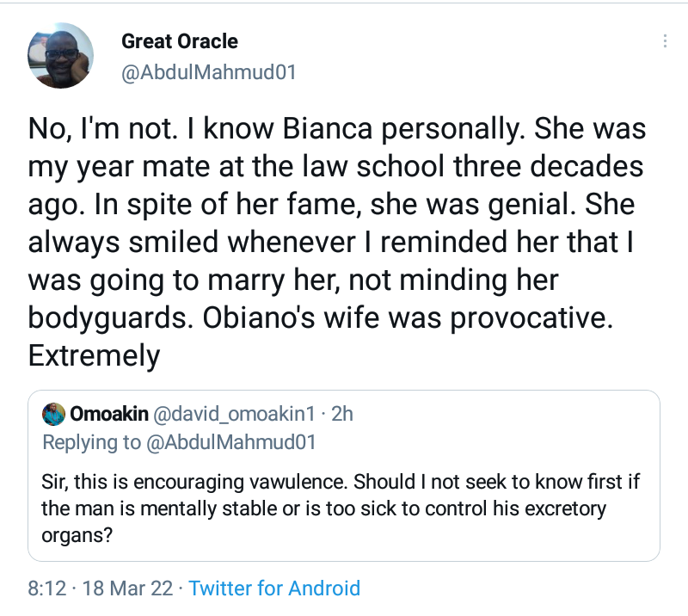Open Great Oracle's profile picture
The width and height of the screenshot is (688, 616).
(59, 57)
